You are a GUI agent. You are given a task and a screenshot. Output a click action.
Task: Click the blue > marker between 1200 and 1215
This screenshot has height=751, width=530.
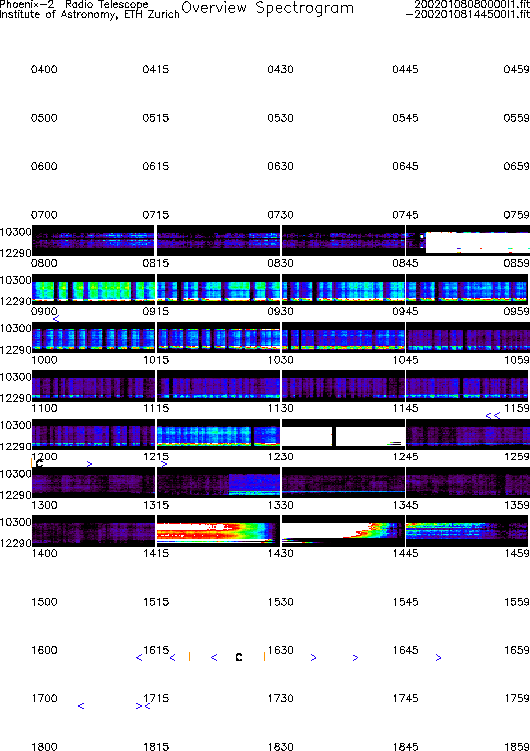[90, 464]
